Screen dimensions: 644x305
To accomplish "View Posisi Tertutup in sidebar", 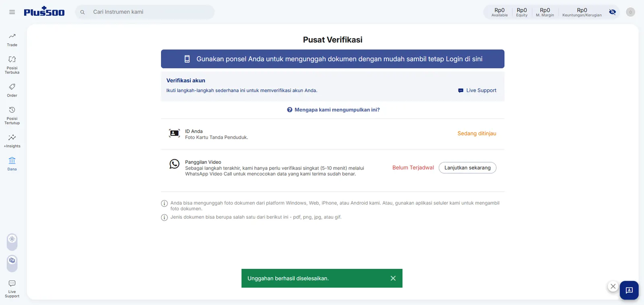I will (x=12, y=115).
